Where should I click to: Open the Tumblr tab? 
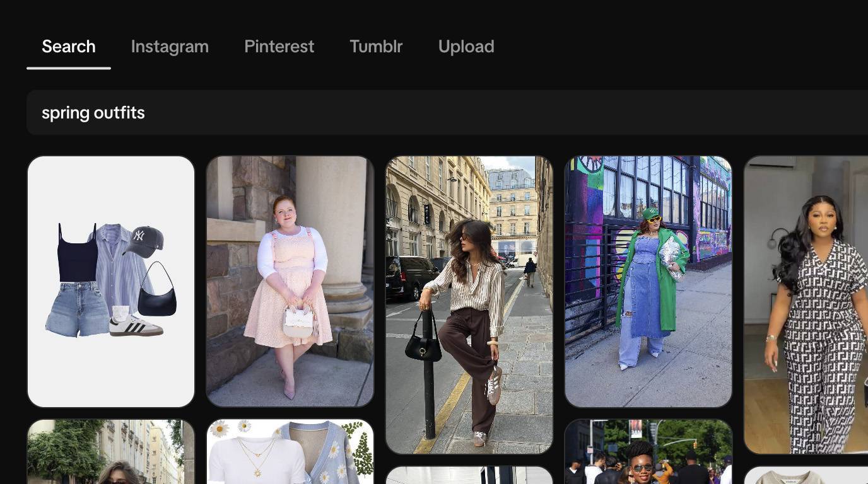(x=376, y=46)
